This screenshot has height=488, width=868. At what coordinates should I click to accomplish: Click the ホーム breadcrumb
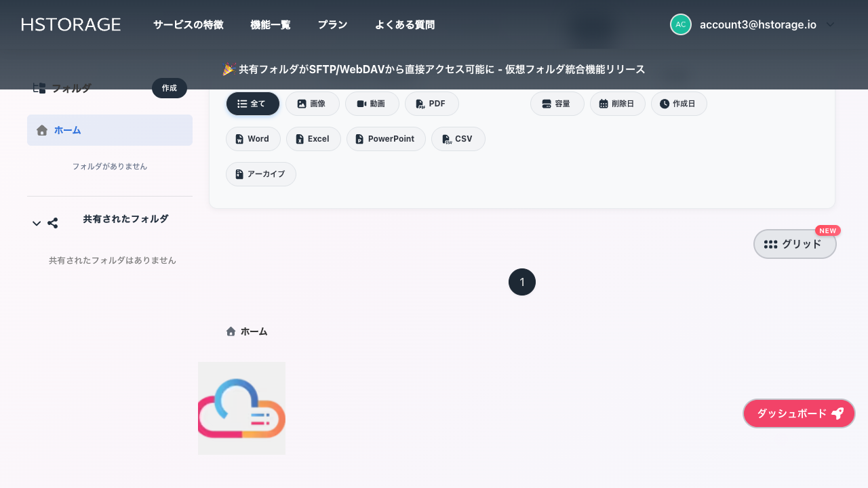[247, 331]
